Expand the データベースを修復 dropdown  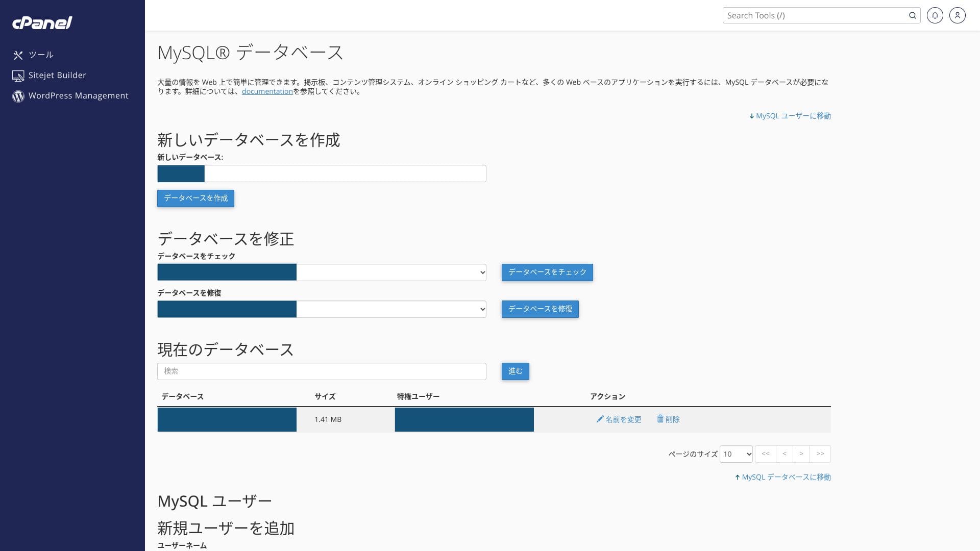click(x=391, y=309)
